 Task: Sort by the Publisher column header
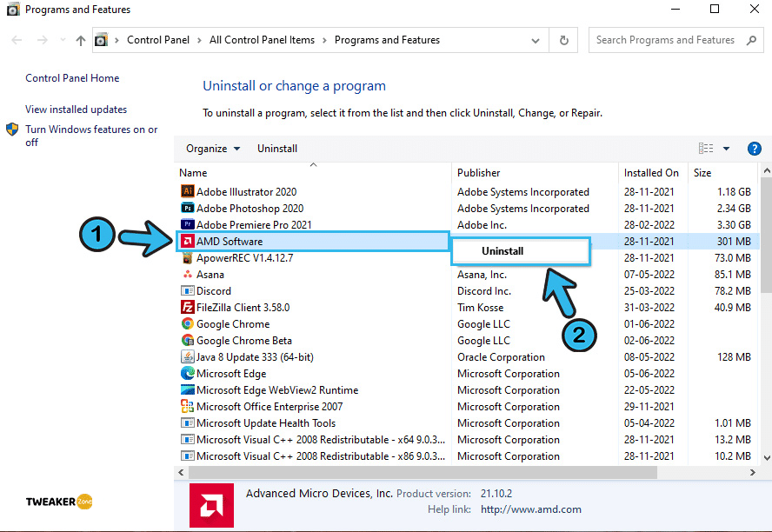(535, 173)
